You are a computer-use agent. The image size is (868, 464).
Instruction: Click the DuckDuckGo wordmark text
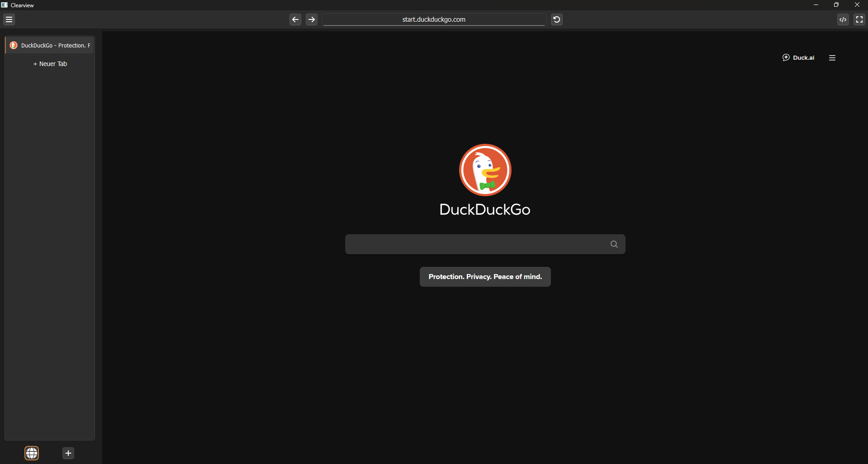click(485, 209)
